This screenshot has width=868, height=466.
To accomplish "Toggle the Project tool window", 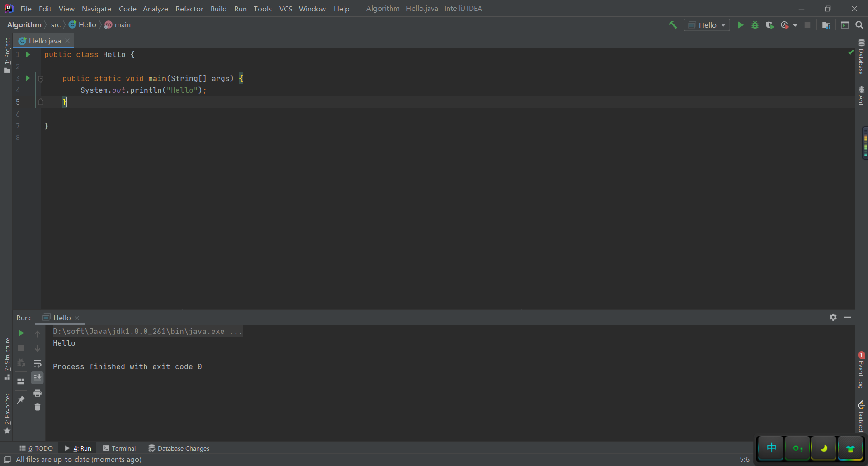I will (x=7, y=55).
